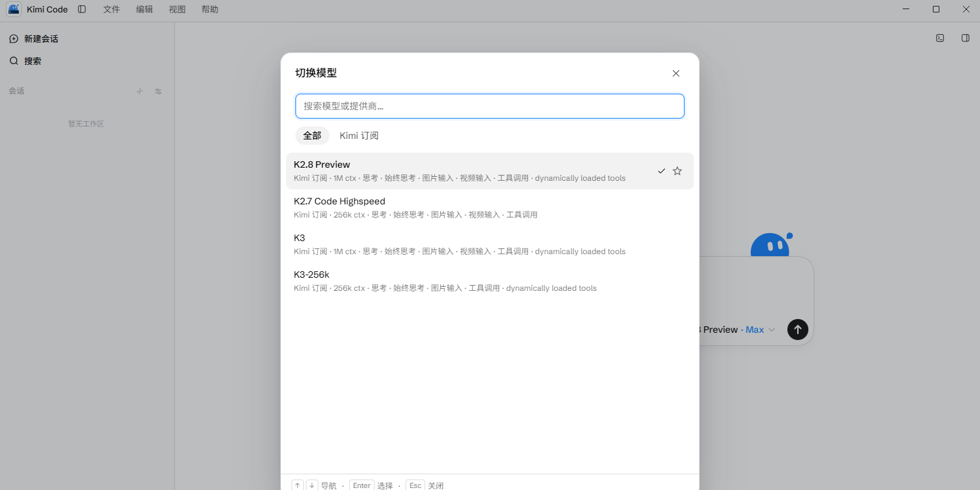Click 搜索 in the sidebar
The image size is (980, 490).
(33, 61)
